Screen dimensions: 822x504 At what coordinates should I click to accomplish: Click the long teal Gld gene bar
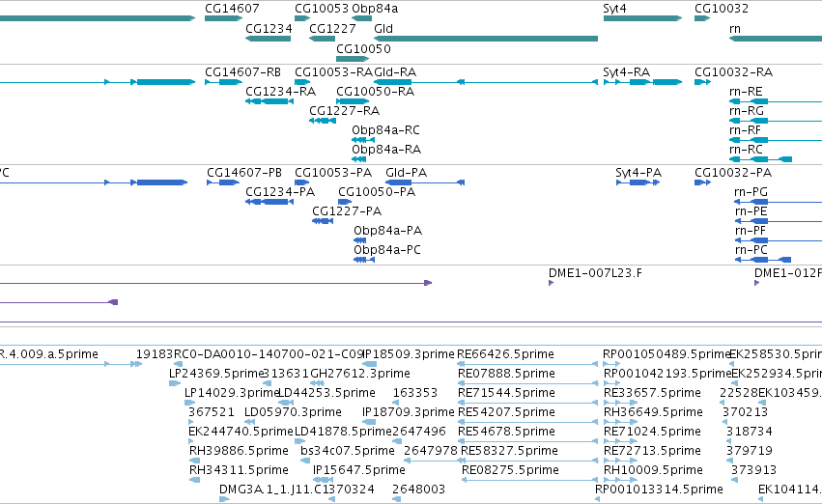coord(486,39)
